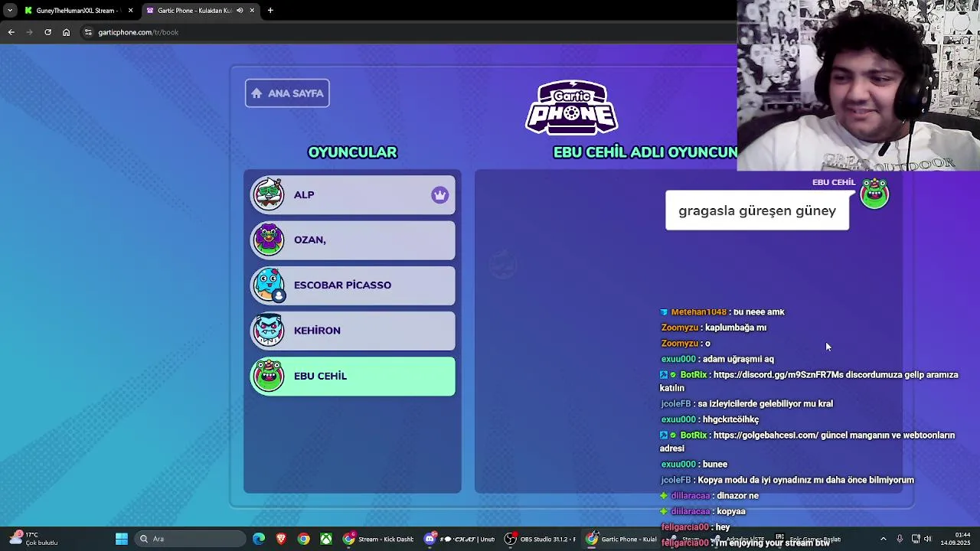
Task: Open the weather widget showing 17°C
Action: (34, 539)
